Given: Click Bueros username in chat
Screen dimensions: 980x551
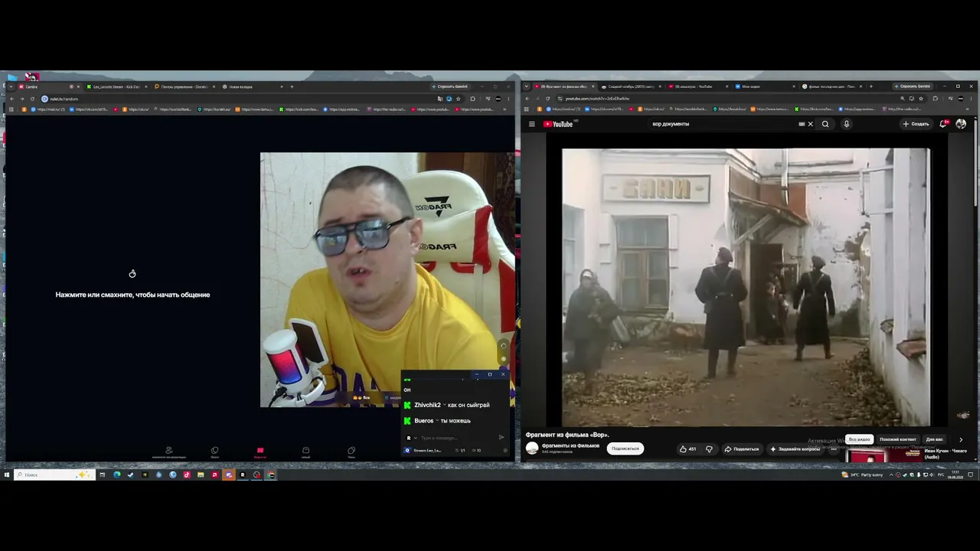Looking at the screenshot, I should pos(423,421).
